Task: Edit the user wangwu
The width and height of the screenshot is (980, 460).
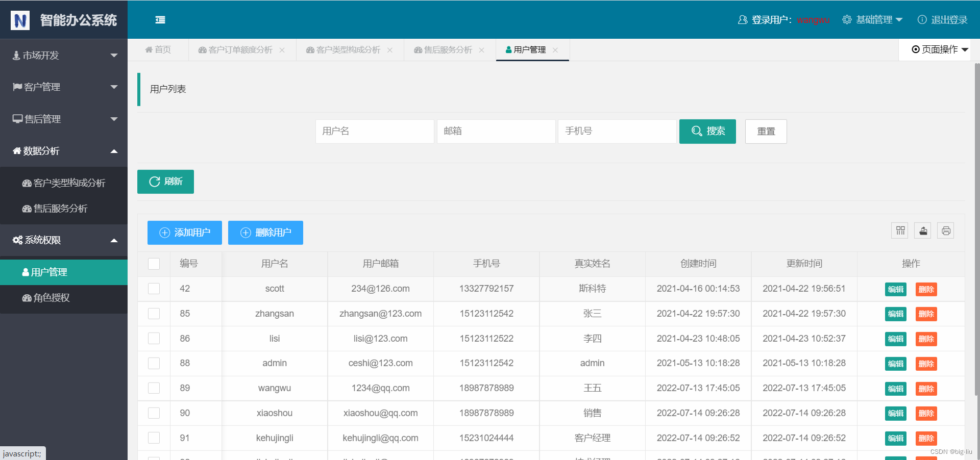Action: (896, 389)
